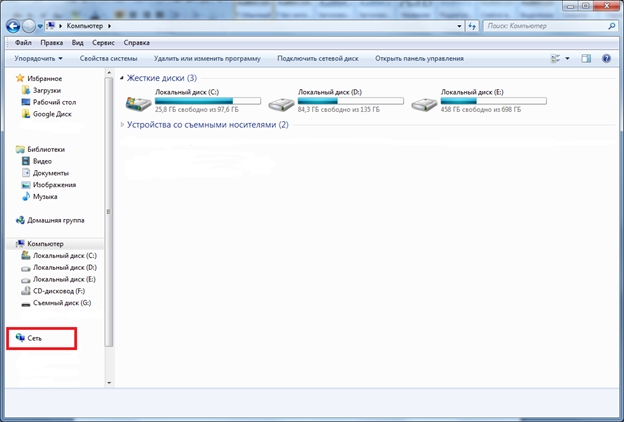
Task: Click the Back navigation arrow
Action: tap(16, 24)
